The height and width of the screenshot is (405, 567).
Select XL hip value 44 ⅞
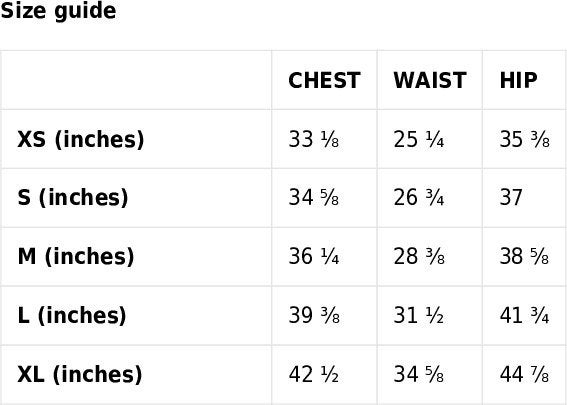524,374
